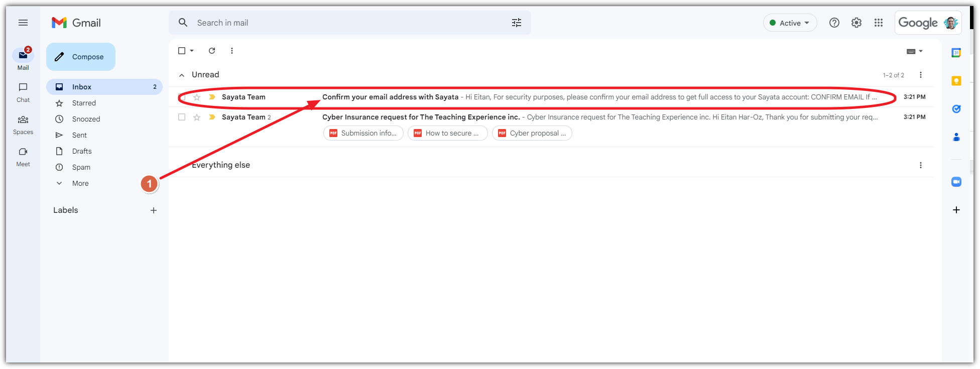Image resolution: width=980 pixels, height=369 pixels.
Task: Star the Confirm your email address message
Action: click(197, 97)
